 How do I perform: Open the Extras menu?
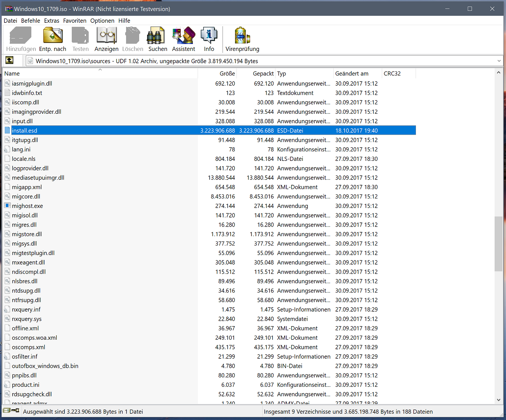[52, 21]
